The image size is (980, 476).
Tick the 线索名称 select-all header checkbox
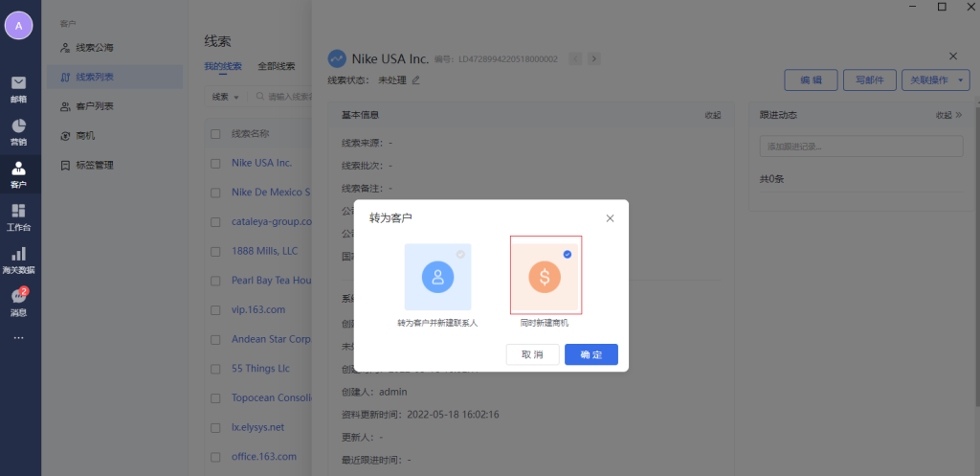pos(215,134)
